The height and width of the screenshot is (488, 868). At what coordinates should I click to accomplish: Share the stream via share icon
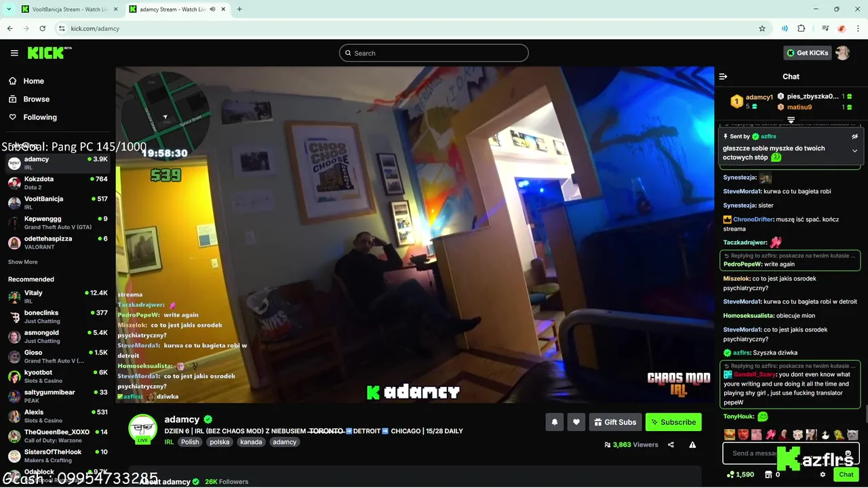click(x=671, y=445)
